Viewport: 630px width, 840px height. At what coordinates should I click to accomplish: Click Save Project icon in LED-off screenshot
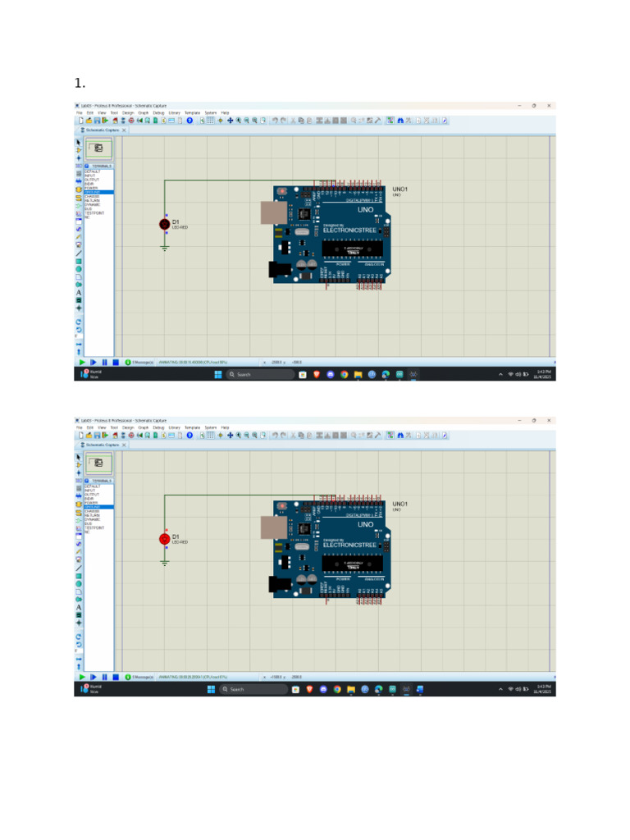pyautogui.click(x=97, y=121)
